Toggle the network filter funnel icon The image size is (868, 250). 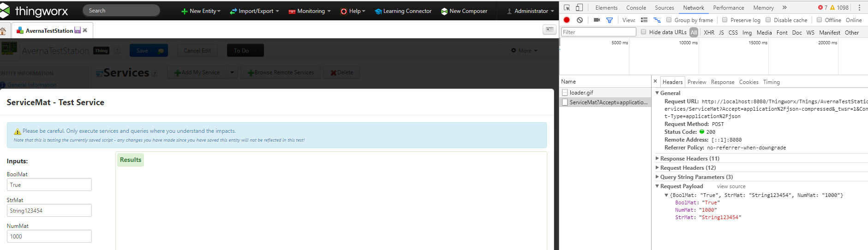coord(610,20)
